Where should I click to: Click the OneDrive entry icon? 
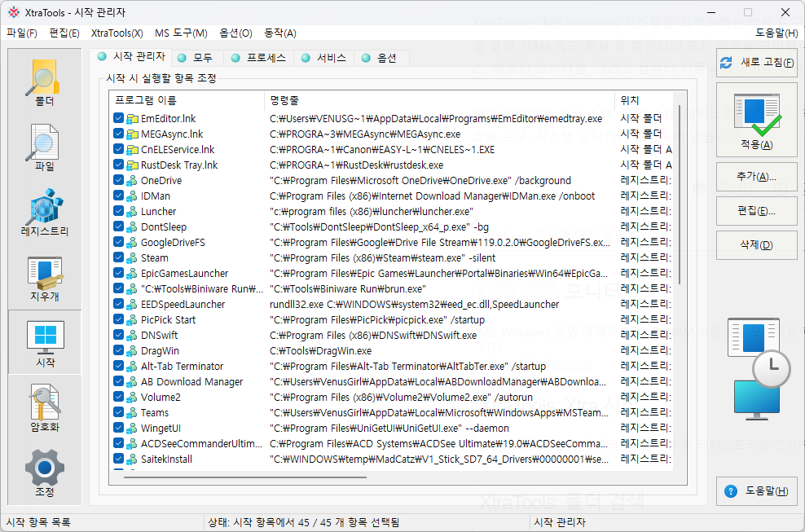coord(133,181)
